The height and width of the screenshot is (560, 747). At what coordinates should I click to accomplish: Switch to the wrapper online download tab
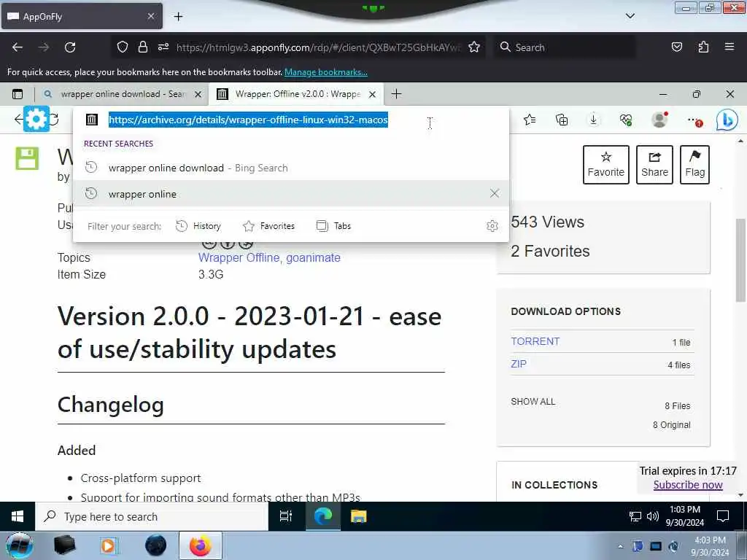(x=122, y=94)
